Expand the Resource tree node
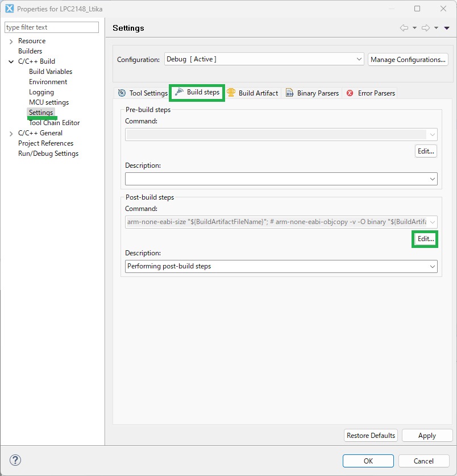The width and height of the screenshot is (457, 476). [x=11, y=41]
